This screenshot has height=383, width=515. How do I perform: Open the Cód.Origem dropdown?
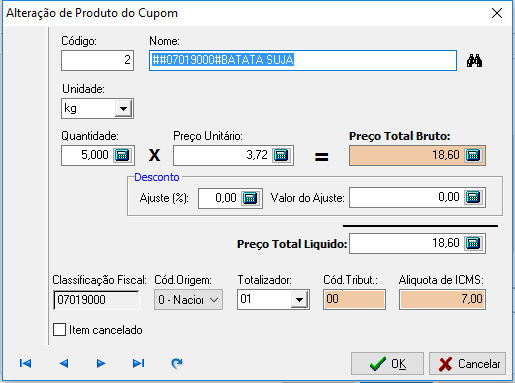pyautogui.click(x=188, y=300)
